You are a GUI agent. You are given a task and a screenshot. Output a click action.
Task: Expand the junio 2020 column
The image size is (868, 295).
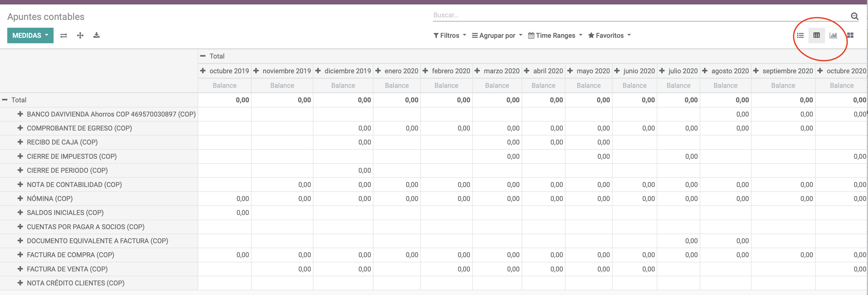point(617,71)
